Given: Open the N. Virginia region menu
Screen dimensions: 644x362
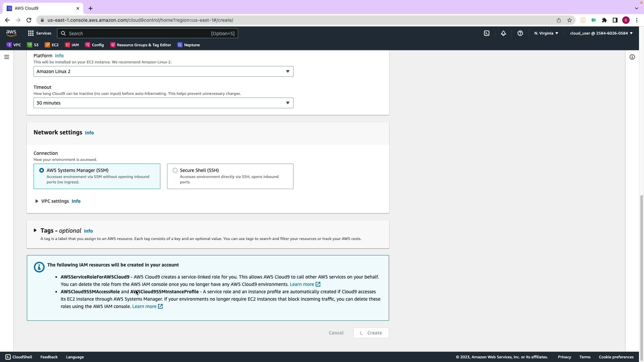Looking at the screenshot, I should [x=546, y=33].
